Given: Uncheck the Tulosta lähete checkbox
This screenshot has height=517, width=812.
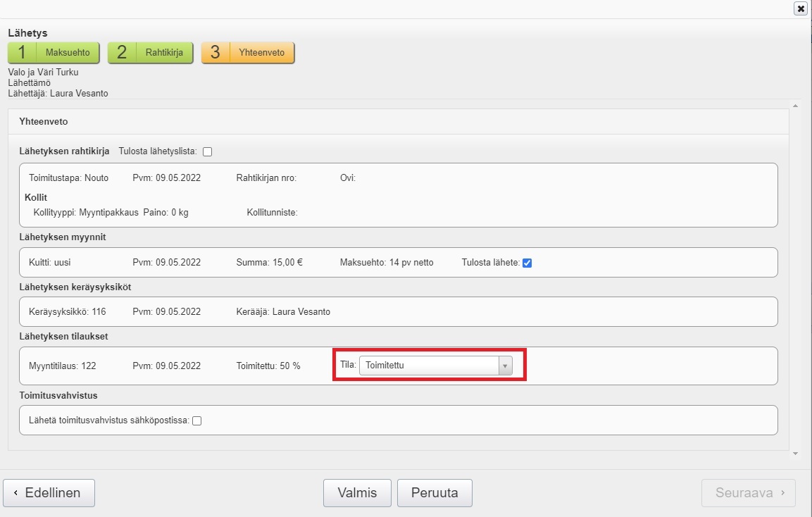Looking at the screenshot, I should [x=527, y=263].
